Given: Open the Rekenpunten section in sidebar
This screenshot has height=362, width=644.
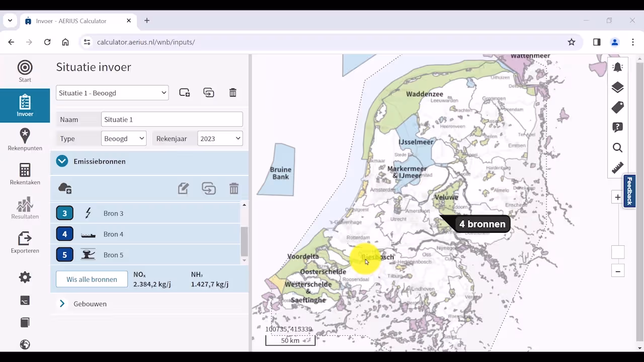Looking at the screenshot, I should point(25,140).
